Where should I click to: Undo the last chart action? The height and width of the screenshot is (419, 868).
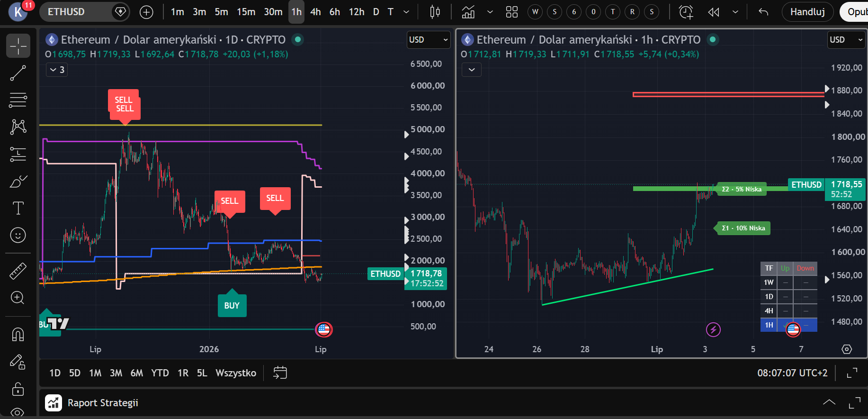763,12
